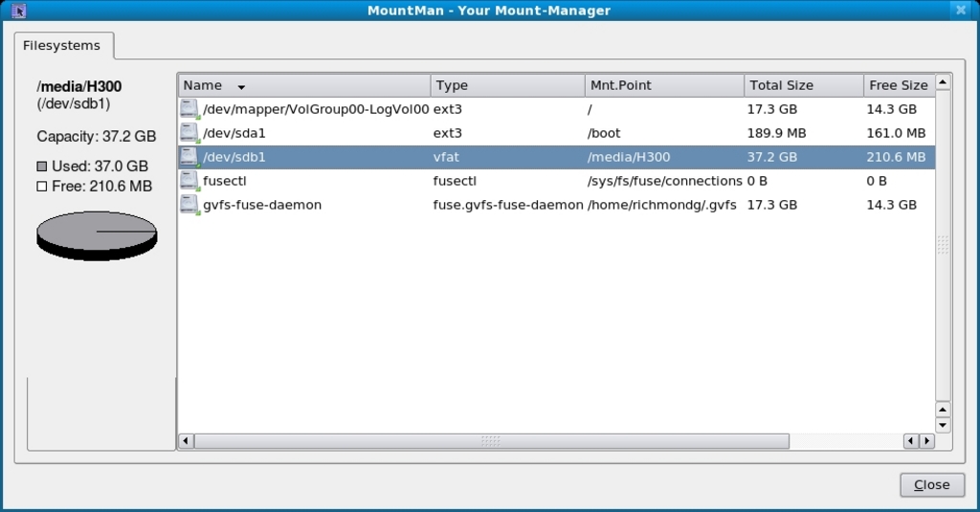Click the vertical scrollbar down arrow at bottom
This screenshot has width=980, height=512.
point(943,425)
